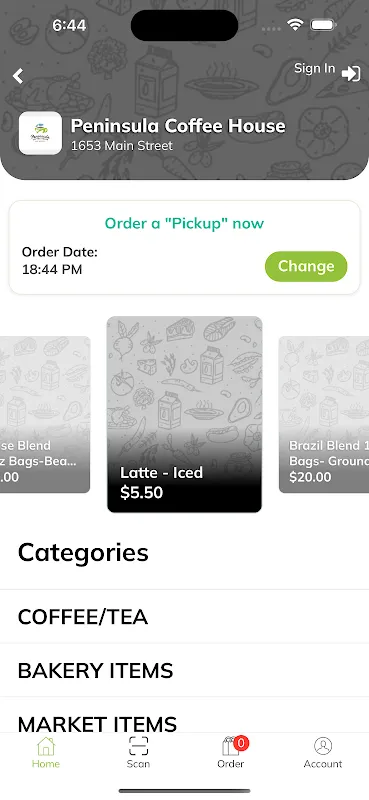
Task: Open the Order bag icon
Action: click(231, 746)
